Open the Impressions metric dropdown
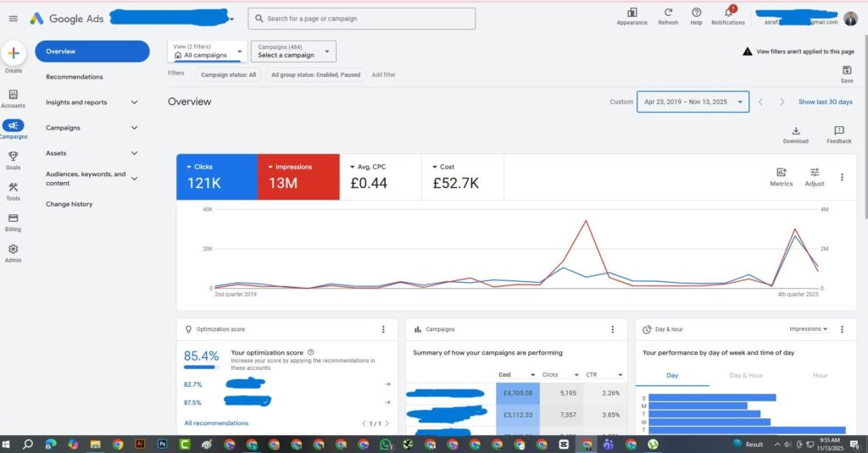The width and height of the screenshot is (868, 453). [298, 177]
